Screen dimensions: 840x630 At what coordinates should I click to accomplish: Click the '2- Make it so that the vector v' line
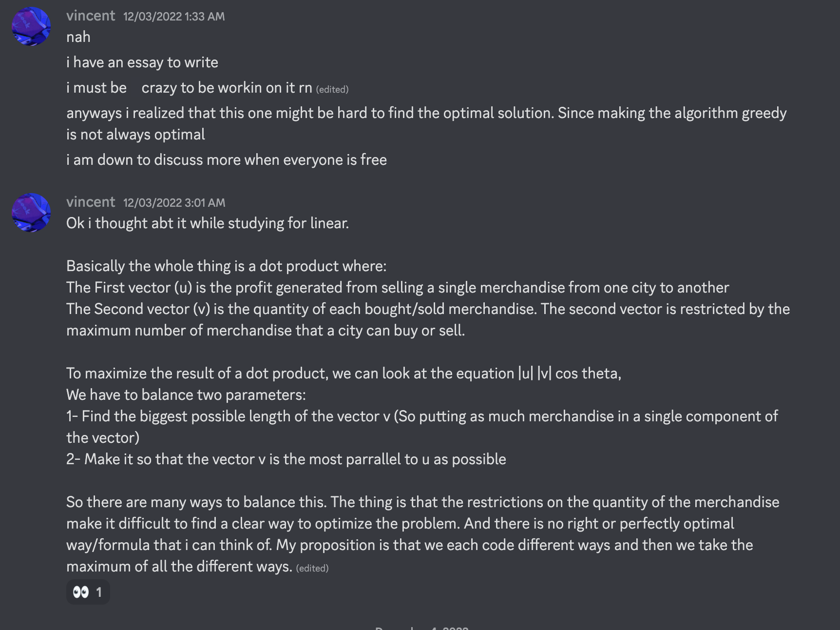286,459
